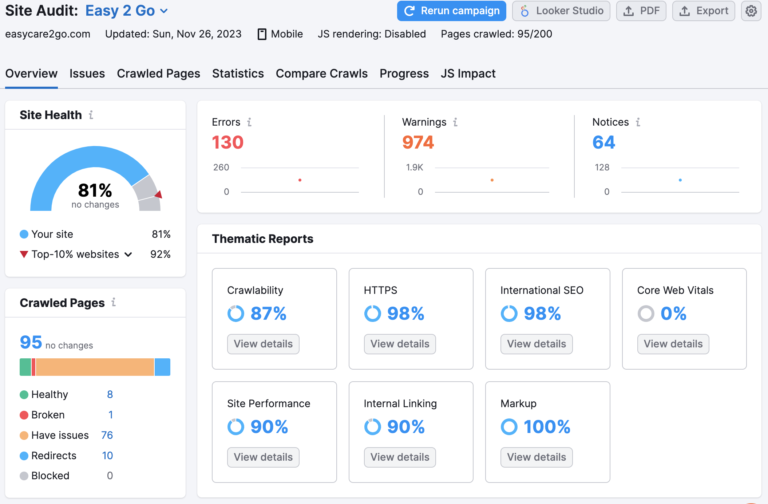Image resolution: width=768 pixels, height=504 pixels.
Task: Click the Notices info icon
Action: coord(638,122)
